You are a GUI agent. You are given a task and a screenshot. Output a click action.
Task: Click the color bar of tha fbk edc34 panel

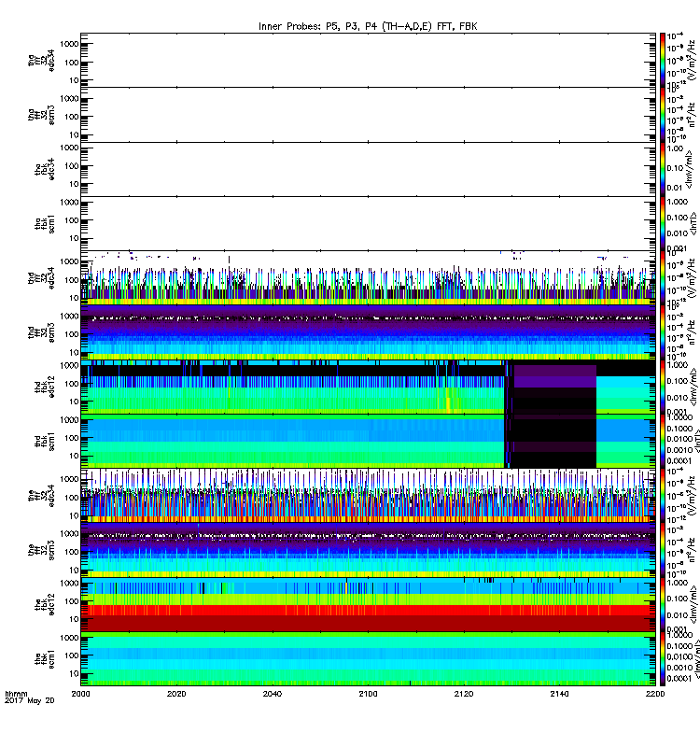(x=663, y=169)
